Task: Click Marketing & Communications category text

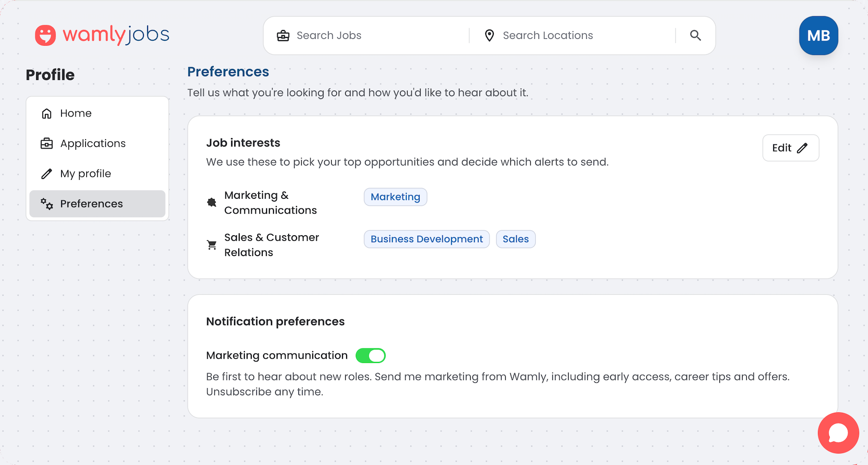Action: pos(271,202)
